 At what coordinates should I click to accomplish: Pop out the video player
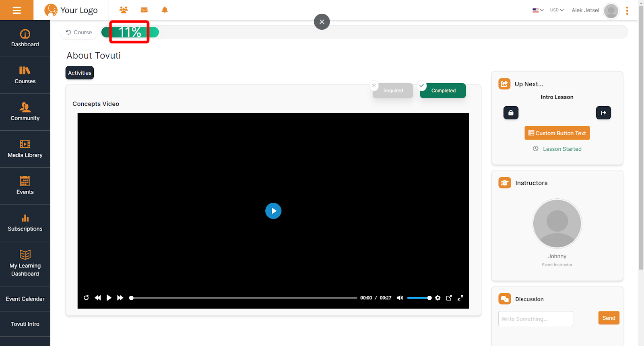coord(449,298)
